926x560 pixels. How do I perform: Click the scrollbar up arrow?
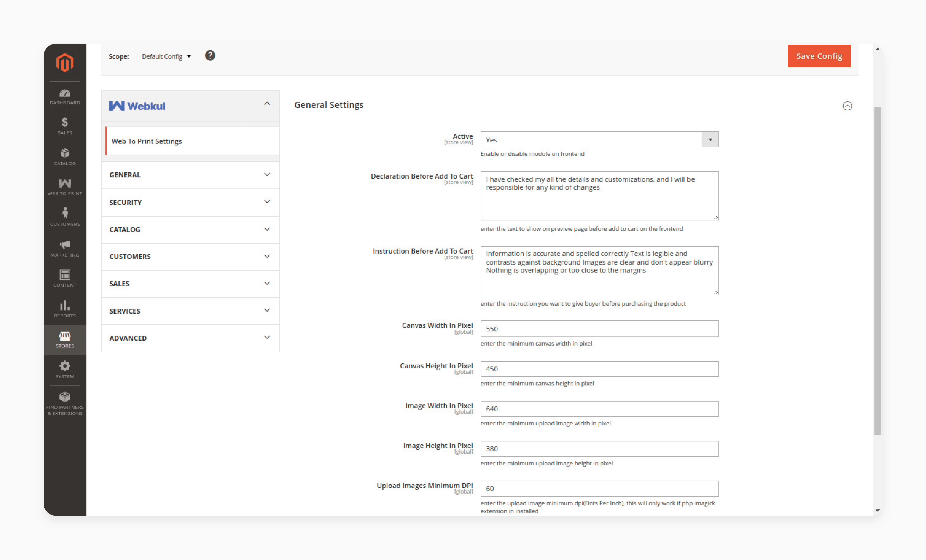point(878,49)
